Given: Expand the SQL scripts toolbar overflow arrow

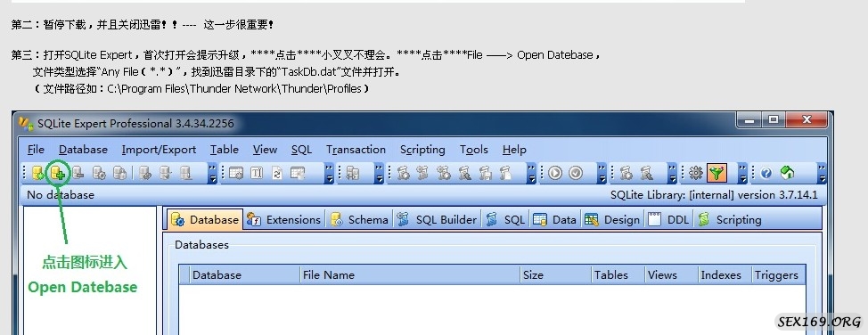Looking at the screenshot, I should [530, 173].
